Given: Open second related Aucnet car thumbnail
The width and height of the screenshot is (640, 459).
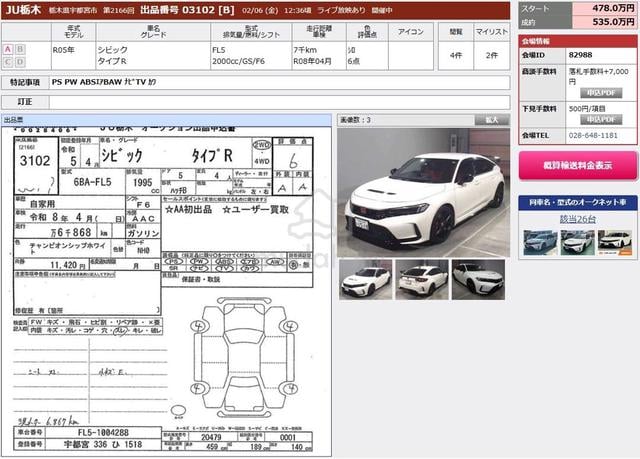Looking at the screenshot, I should pyautogui.click(x=577, y=242).
